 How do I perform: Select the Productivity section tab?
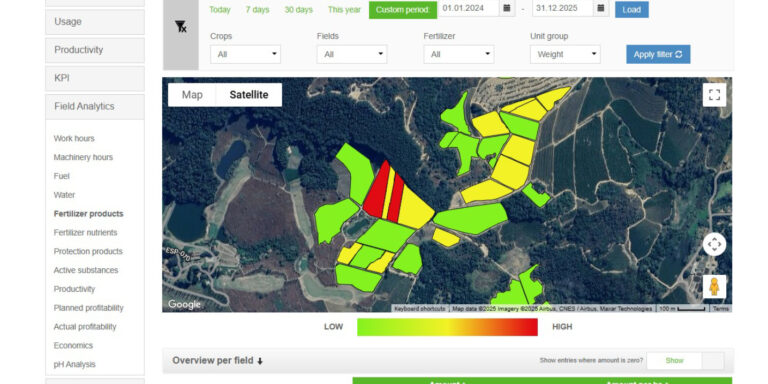(x=95, y=50)
